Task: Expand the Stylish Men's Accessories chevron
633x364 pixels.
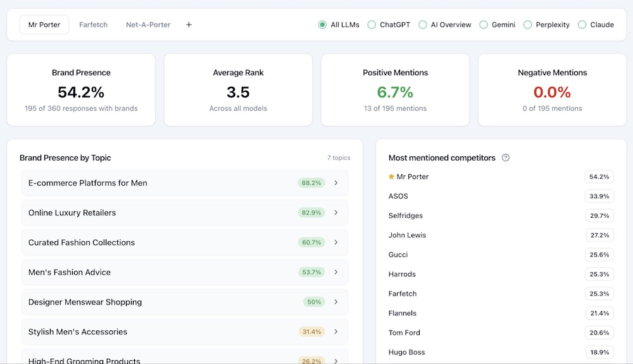Action: 336,332
